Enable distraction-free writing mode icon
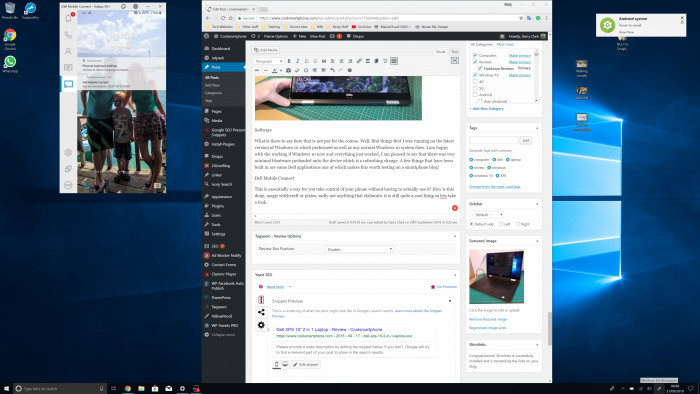Viewport: 700px width, 394px height. click(454, 61)
